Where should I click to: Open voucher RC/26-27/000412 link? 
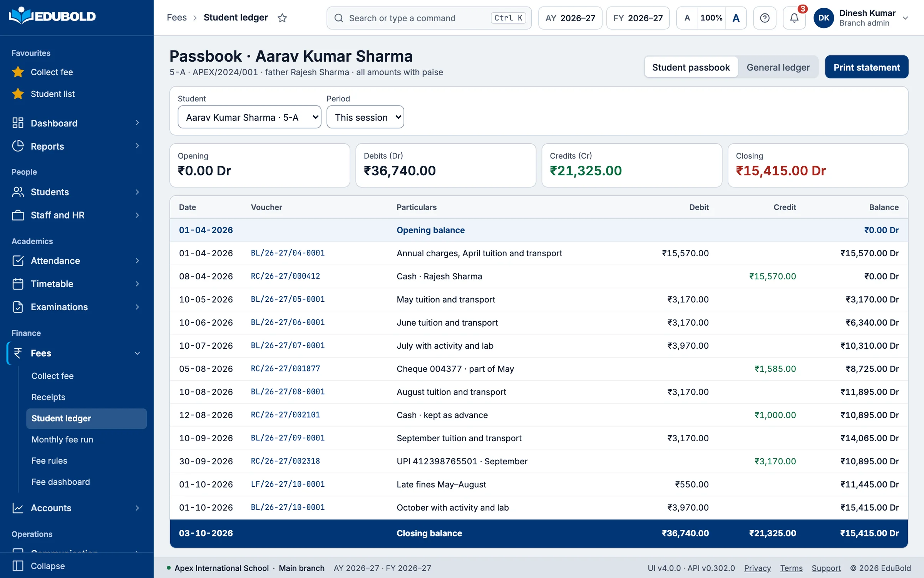285,276
